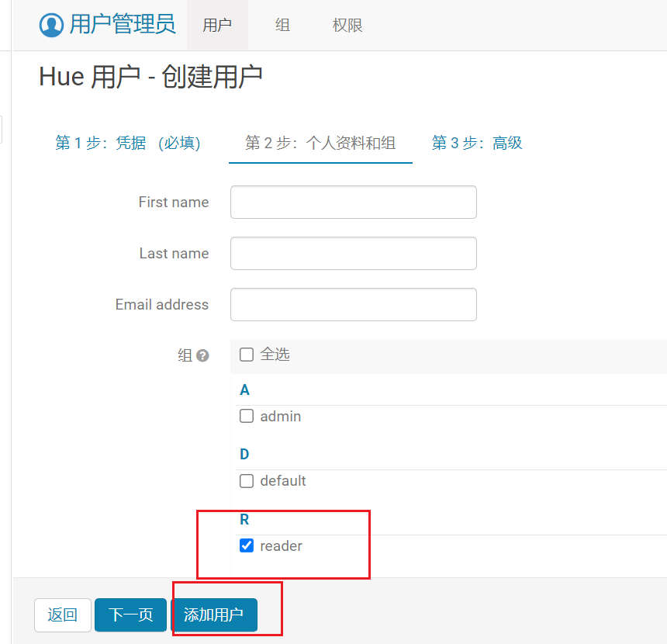
Task: Open the 组 tab in top navigation
Action: coord(282,25)
